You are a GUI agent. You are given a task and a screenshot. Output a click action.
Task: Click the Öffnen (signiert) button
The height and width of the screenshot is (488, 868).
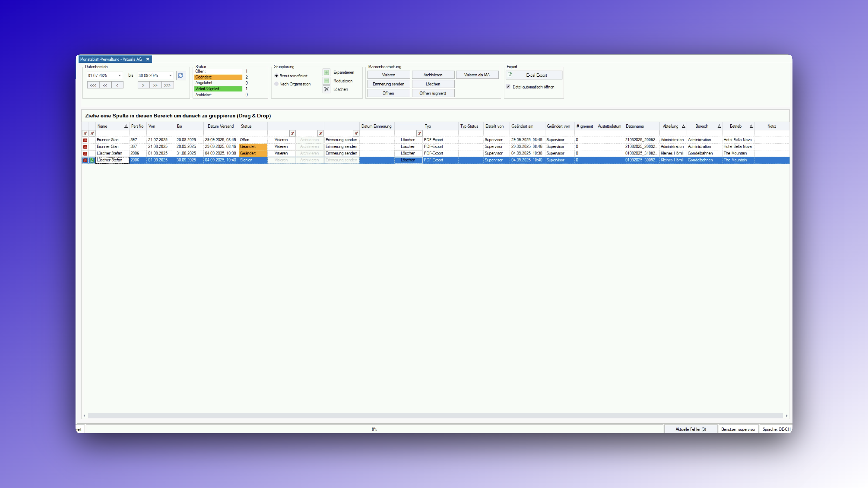click(x=433, y=93)
